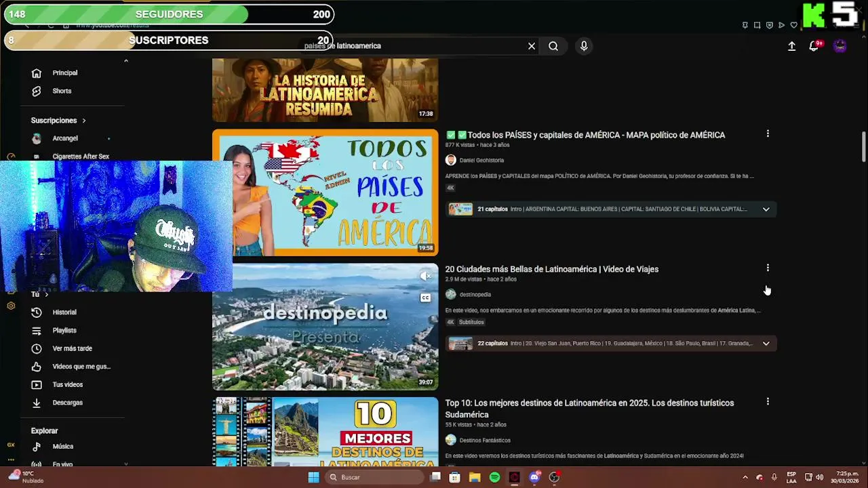Open the Explorar section heading
868x488 pixels.
coord(44,431)
